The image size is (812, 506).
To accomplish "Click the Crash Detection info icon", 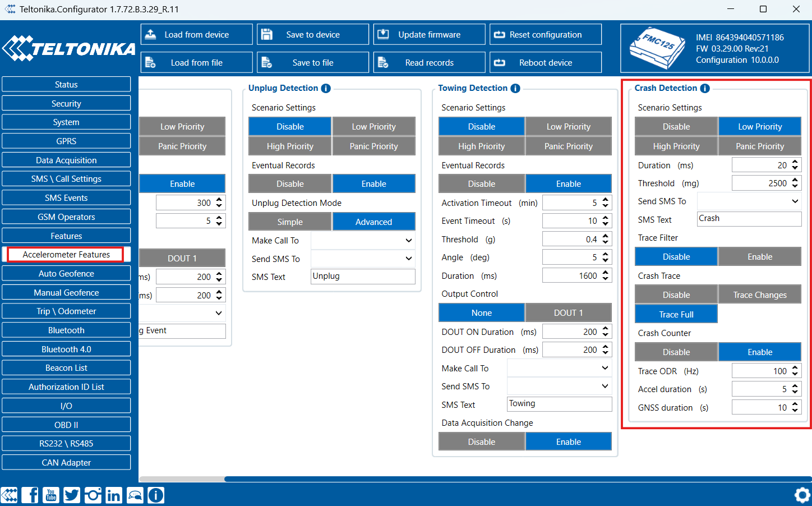I will click(705, 88).
